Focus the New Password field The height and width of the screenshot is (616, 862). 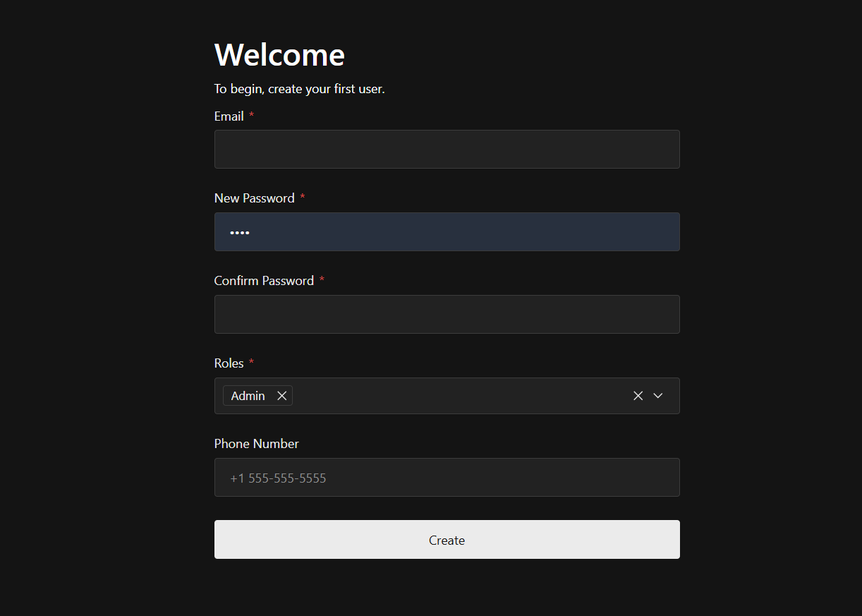447,231
